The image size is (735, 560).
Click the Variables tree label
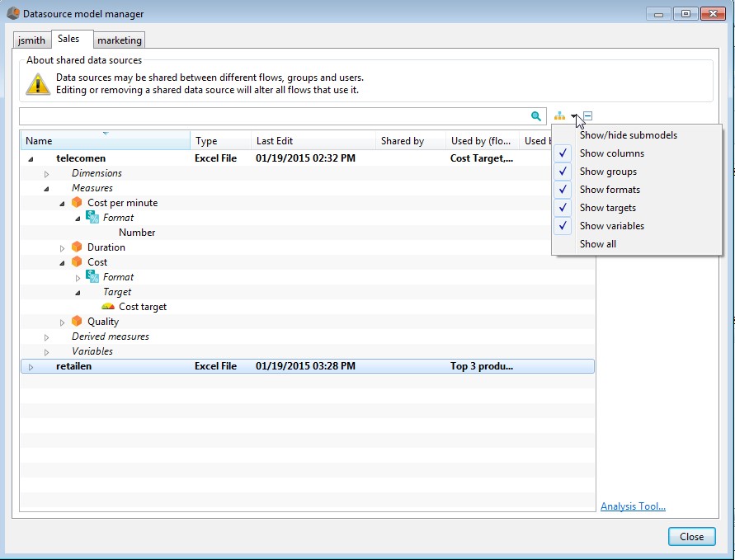[92, 351]
